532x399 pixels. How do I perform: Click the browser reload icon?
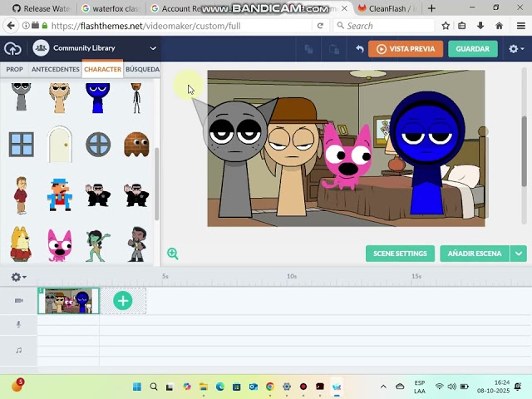click(x=320, y=26)
